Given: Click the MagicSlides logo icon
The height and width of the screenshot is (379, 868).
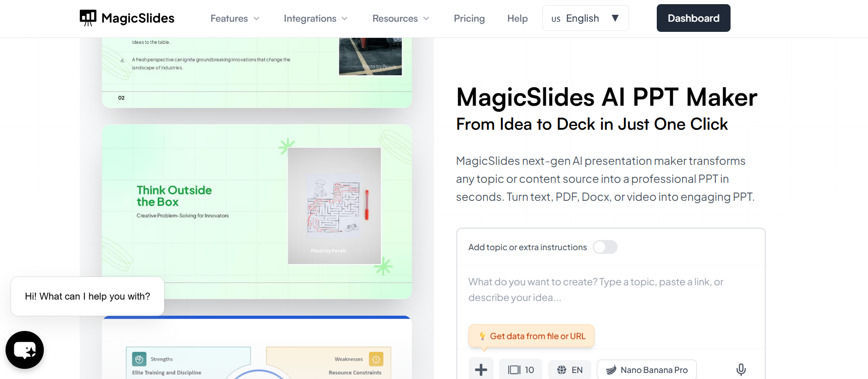Looking at the screenshot, I should pos(88,18).
